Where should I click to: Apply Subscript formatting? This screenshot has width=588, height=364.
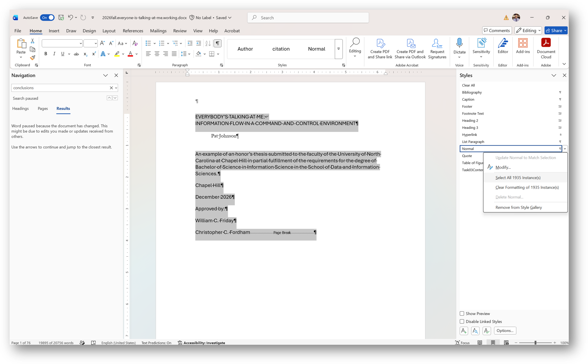tap(85, 54)
